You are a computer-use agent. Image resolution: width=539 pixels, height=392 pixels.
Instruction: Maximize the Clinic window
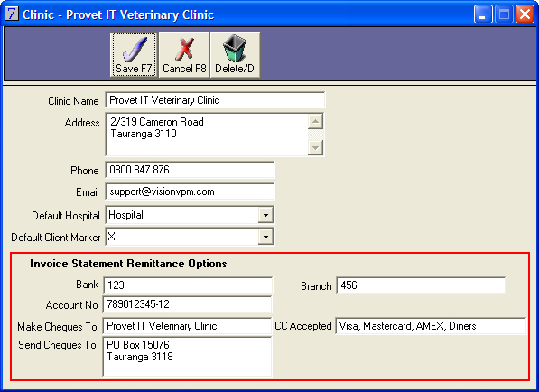coord(504,14)
